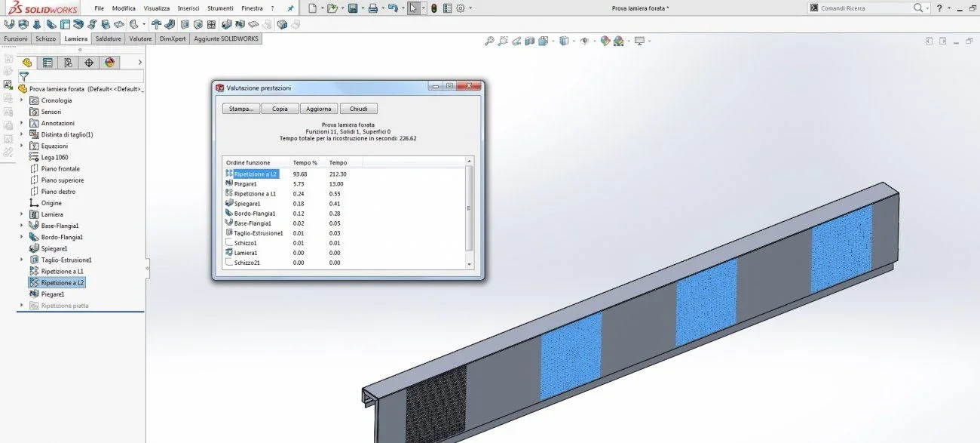This screenshot has height=443, width=980.
Task: Click the Open file icon
Action: coord(331,8)
